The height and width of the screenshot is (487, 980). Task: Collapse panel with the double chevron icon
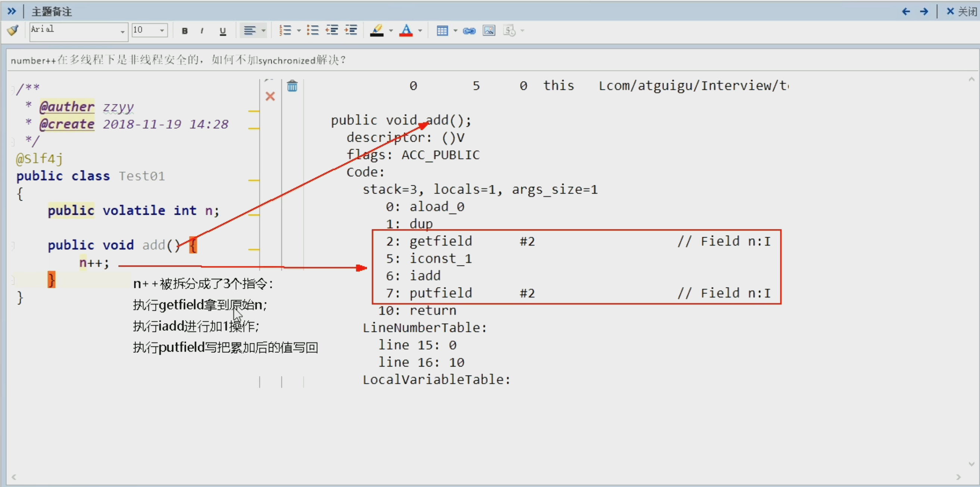point(12,11)
